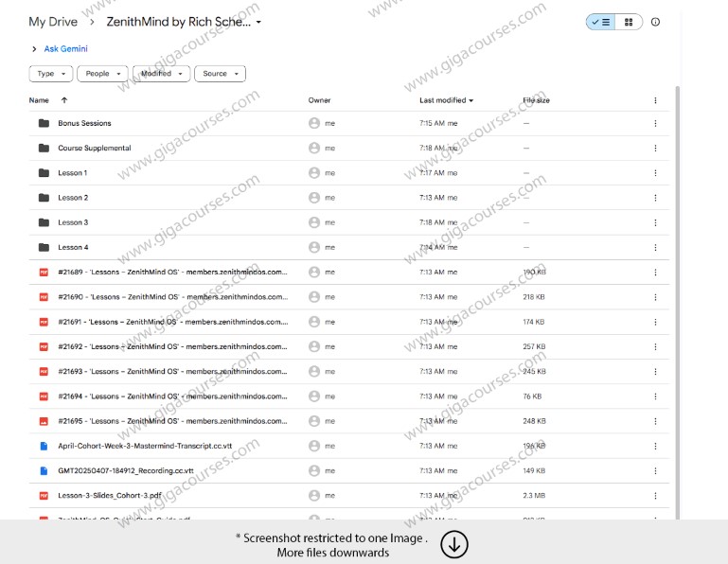Open three-dot menu for Lesson 3 folder
The width and height of the screenshot is (728, 564).
click(x=655, y=222)
